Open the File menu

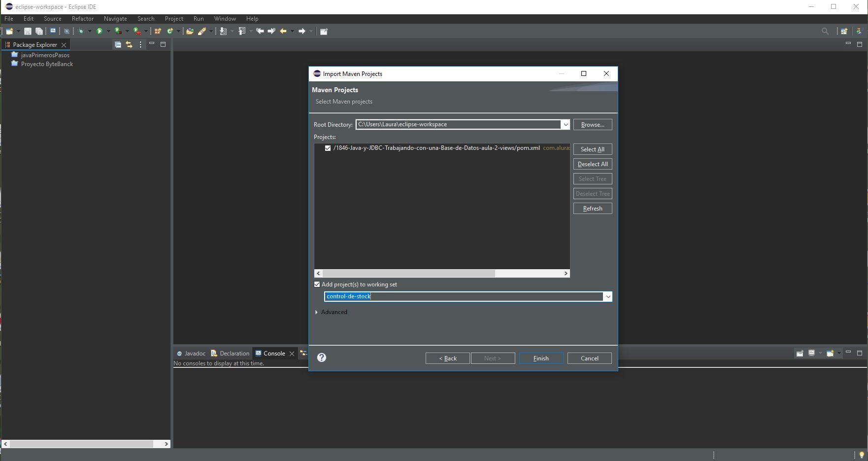click(x=9, y=19)
